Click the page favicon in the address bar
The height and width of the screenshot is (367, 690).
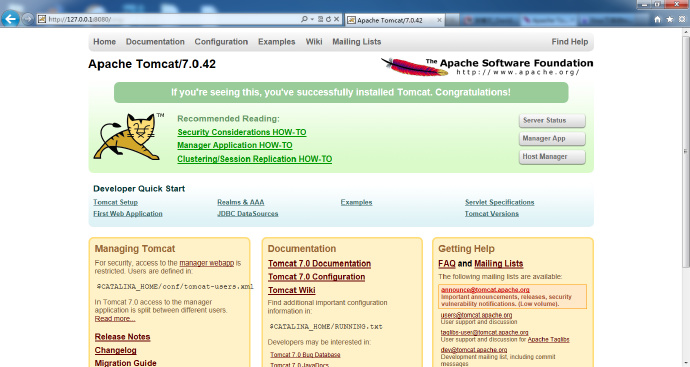(42, 19)
